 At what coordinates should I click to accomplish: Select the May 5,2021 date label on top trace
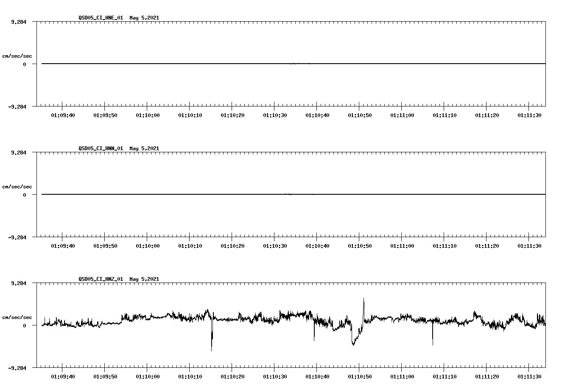coord(144,18)
